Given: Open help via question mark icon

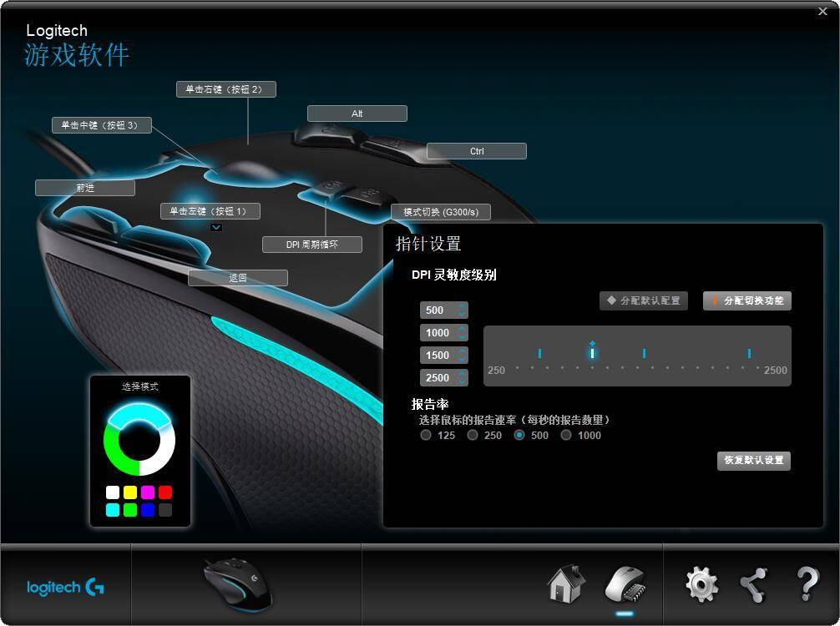Looking at the screenshot, I should [807, 584].
